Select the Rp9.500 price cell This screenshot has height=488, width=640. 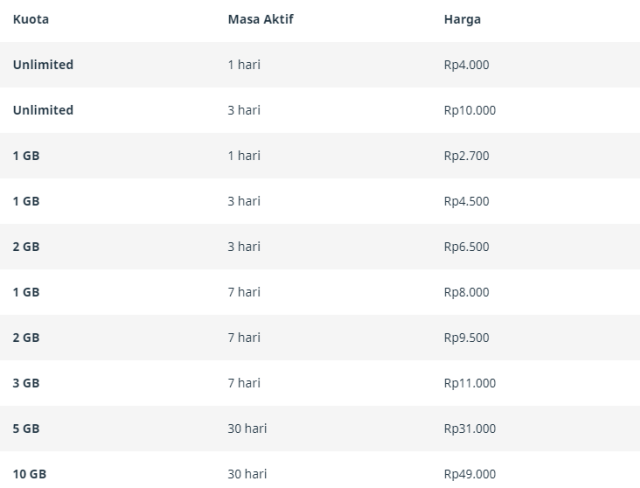[467, 338]
